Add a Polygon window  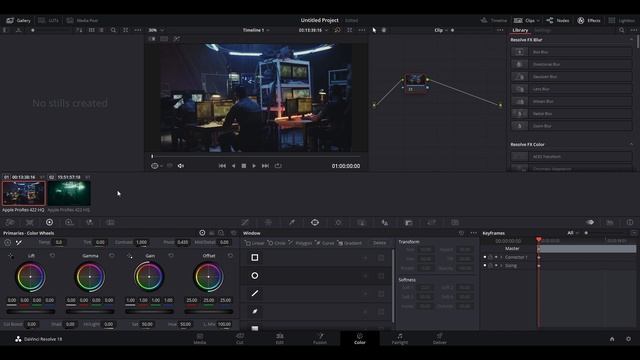(300, 243)
